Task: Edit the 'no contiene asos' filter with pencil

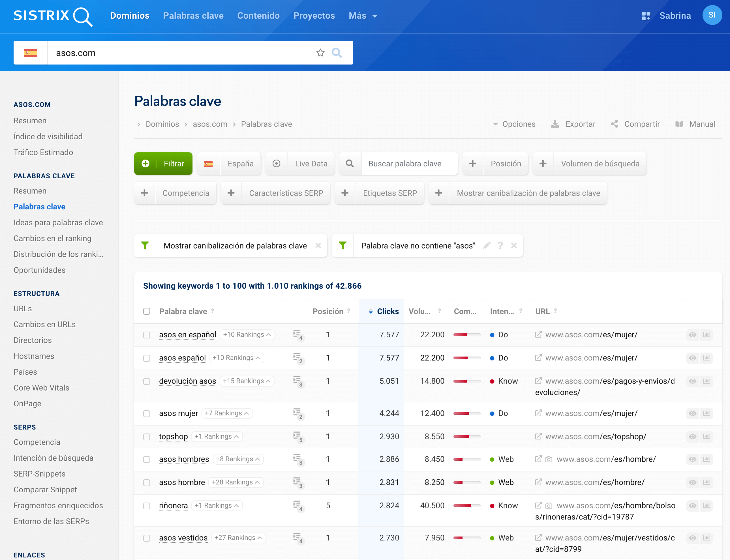Action: 487,246
